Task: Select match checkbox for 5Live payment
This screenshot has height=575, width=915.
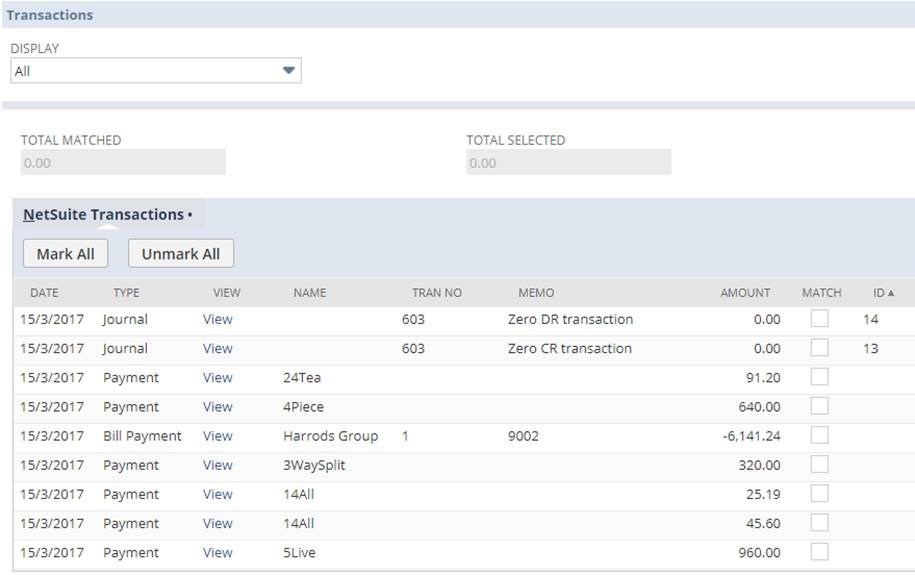Action: (x=820, y=552)
